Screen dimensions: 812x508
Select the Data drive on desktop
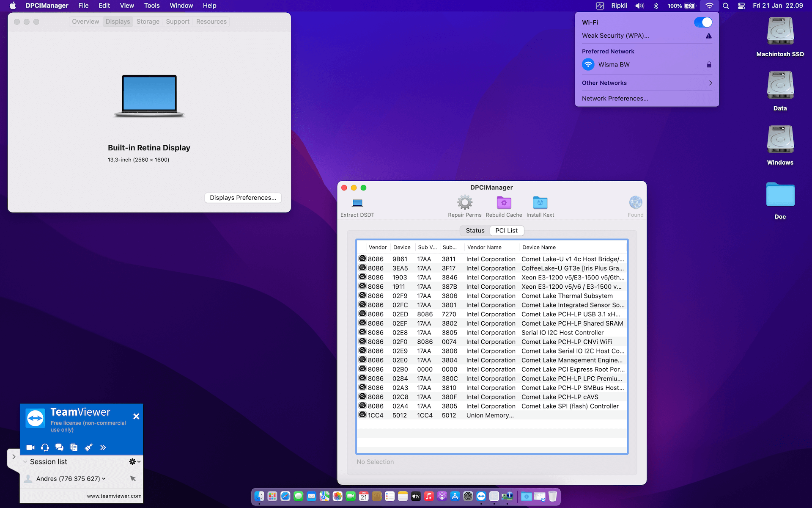[x=780, y=86]
